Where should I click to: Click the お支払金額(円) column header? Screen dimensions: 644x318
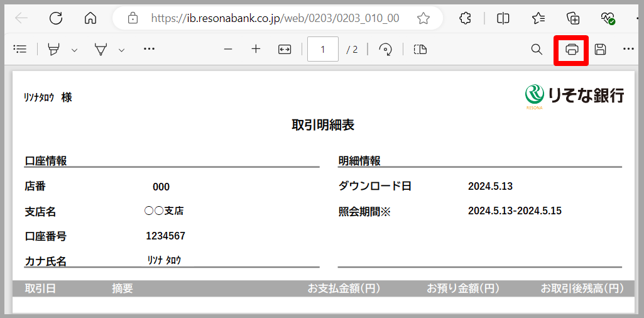344,289
